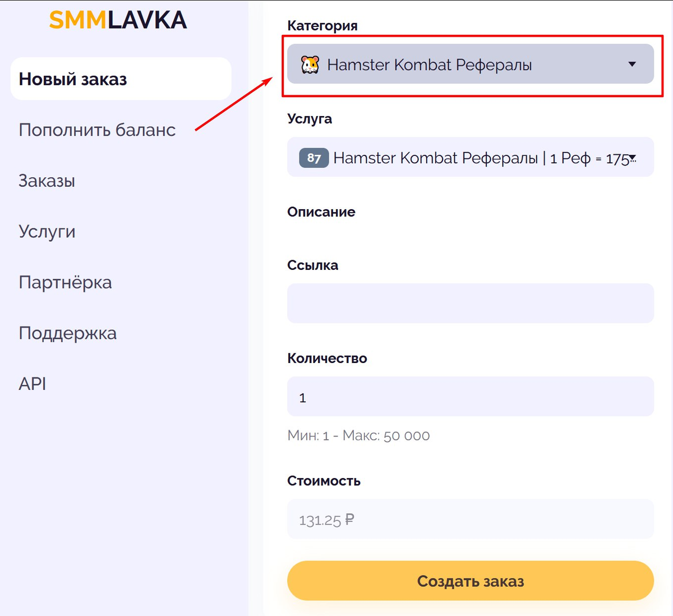Select the Hamster Kombat Рефералы category box
Screen dimensions: 673x616
(x=471, y=64)
